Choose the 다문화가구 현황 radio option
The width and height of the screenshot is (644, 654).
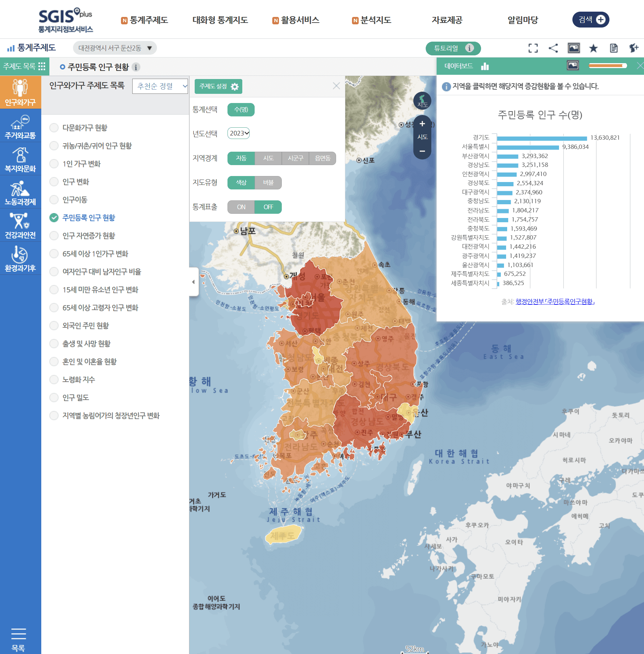pyautogui.click(x=54, y=128)
